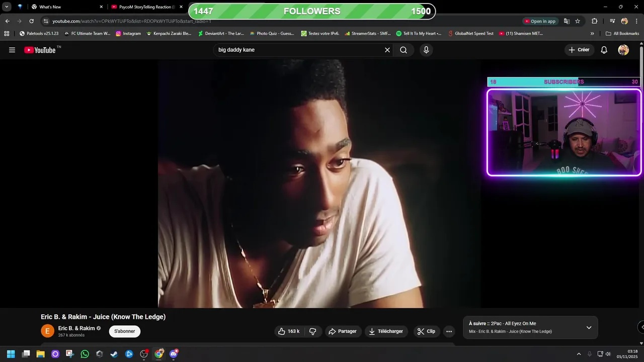The height and width of the screenshot is (362, 644).
Task: Click the video player showing the film scene
Action: [x=319, y=184]
